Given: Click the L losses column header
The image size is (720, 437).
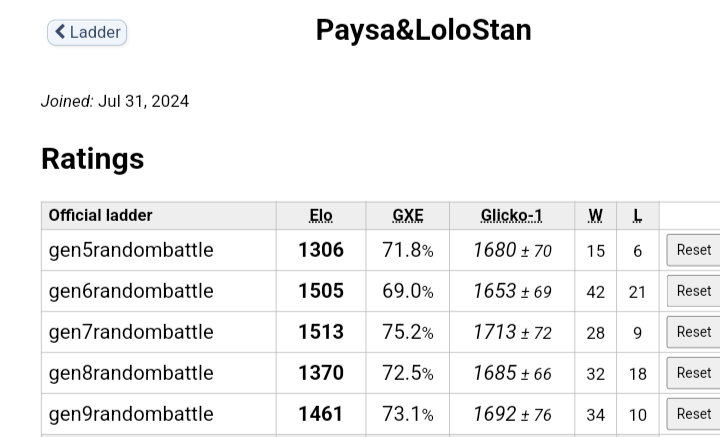Looking at the screenshot, I should pyautogui.click(x=637, y=215).
